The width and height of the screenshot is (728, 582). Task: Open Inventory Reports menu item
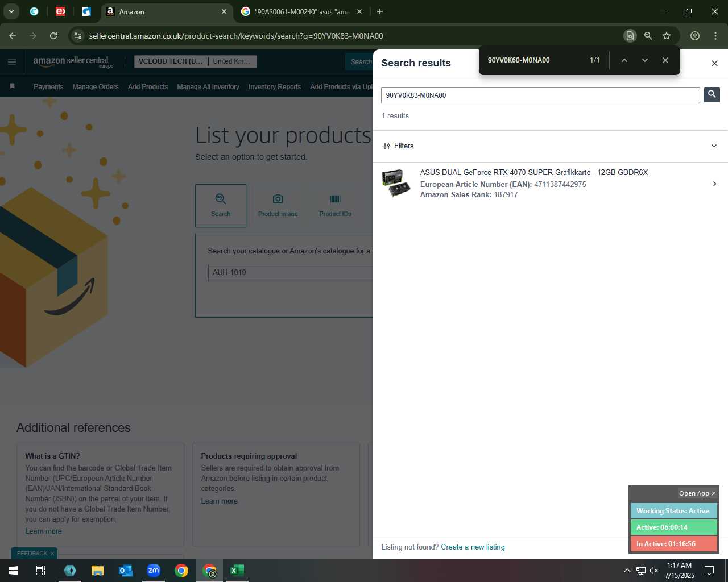[x=275, y=87]
